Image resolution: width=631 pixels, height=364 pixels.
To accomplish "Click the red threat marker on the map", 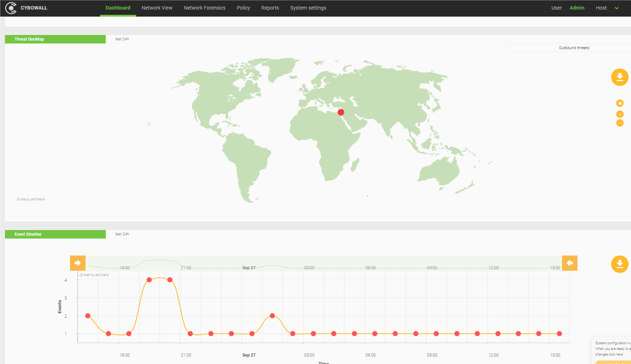I will (341, 112).
